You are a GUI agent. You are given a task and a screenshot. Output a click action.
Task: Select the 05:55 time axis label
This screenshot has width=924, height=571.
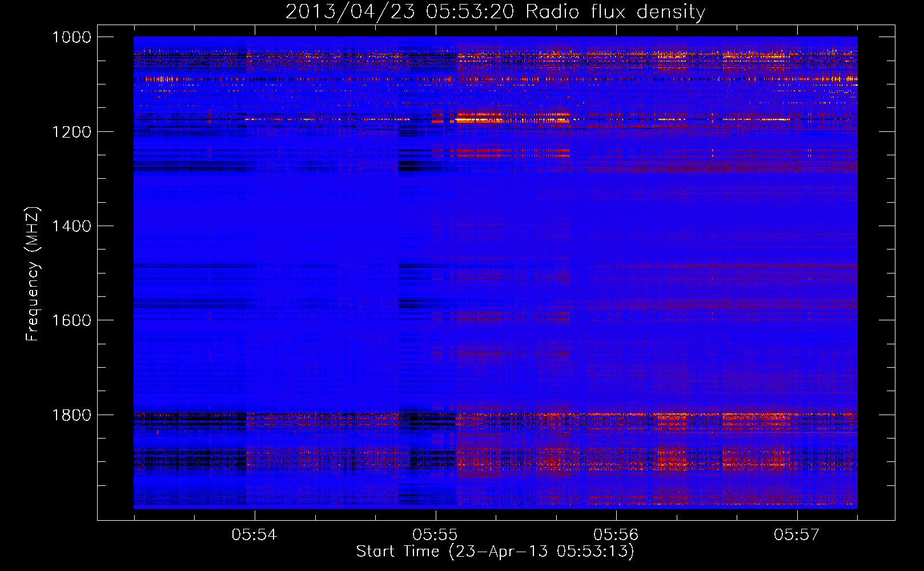tap(435, 534)
